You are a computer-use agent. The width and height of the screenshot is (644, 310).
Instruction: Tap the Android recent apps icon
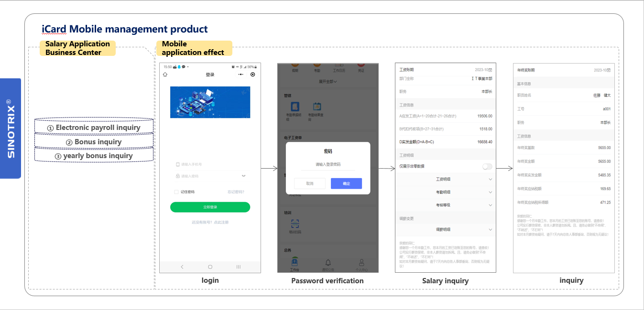[x=239, y=267]
